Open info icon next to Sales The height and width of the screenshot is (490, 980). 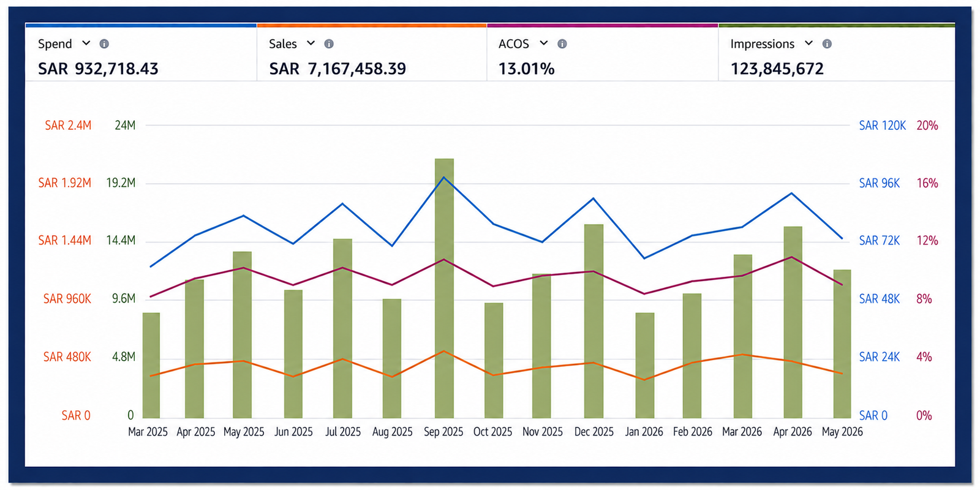pyautogui.click(x=329, y=44)
